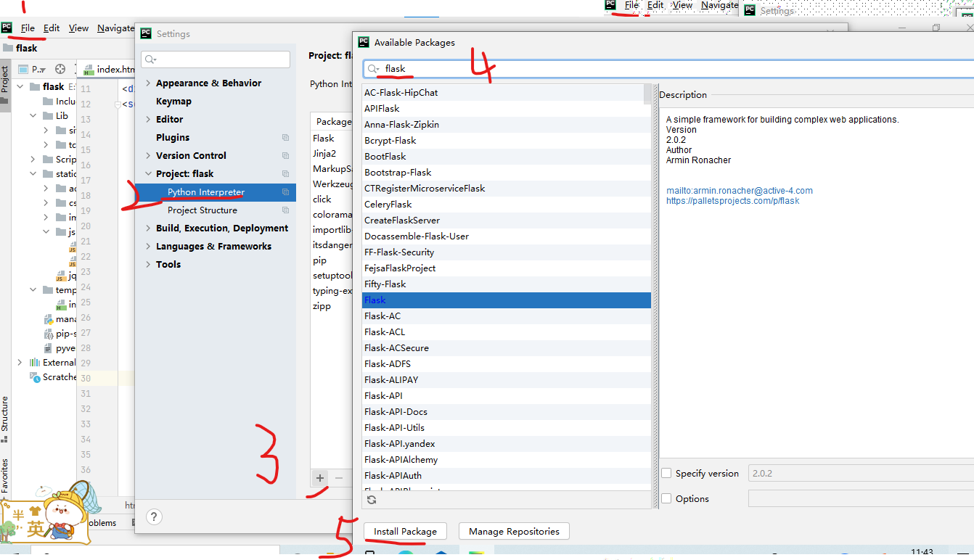
Task: Click the locate-target crosshair icon in Project panel
Action: [x=60, y=70]
